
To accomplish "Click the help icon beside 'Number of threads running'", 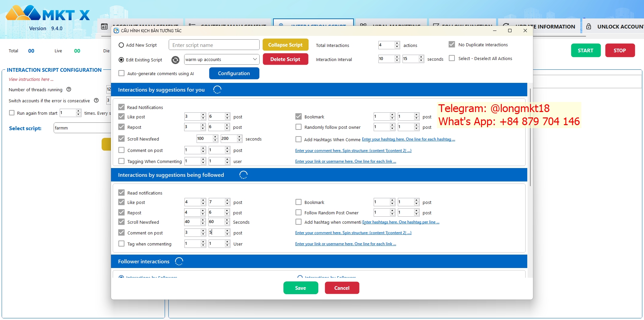I will tap(69, 90).
